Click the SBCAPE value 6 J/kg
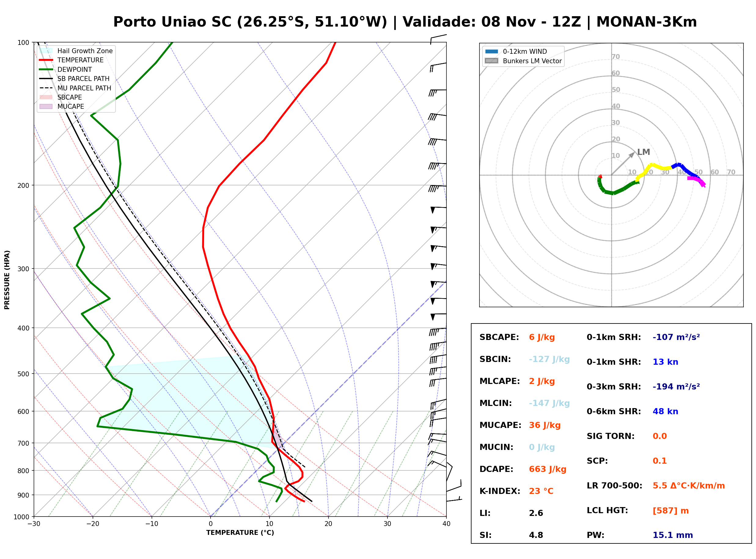This screenshot has width=756, height=559. tap(542, 337)
